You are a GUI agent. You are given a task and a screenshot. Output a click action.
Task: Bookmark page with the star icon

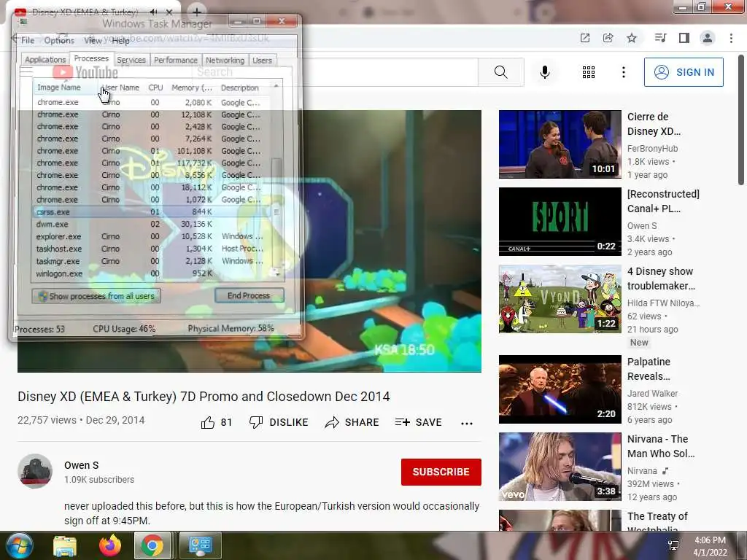coord(632,38)
